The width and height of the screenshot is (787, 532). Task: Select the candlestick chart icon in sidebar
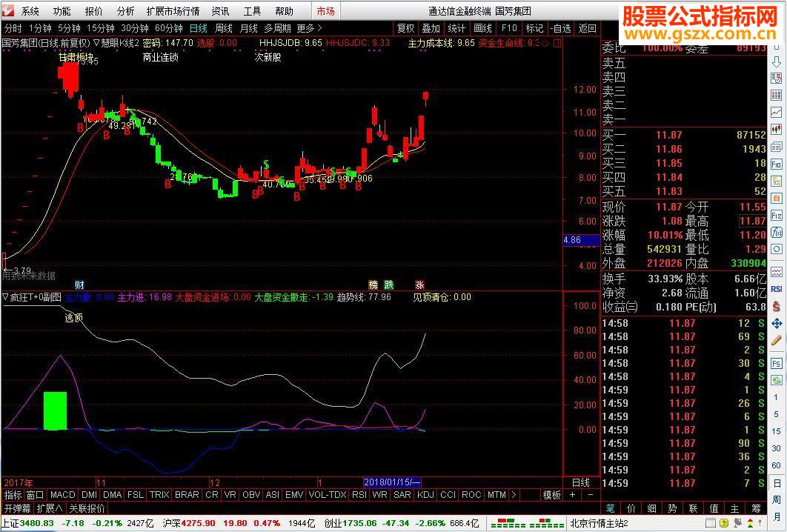pyautogui.click(x=777, y=130)
